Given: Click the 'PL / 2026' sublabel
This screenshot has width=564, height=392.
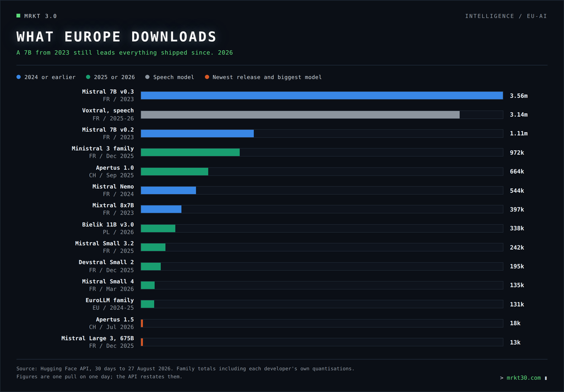Looking at the screenshot, I should [x=118, y=232].
